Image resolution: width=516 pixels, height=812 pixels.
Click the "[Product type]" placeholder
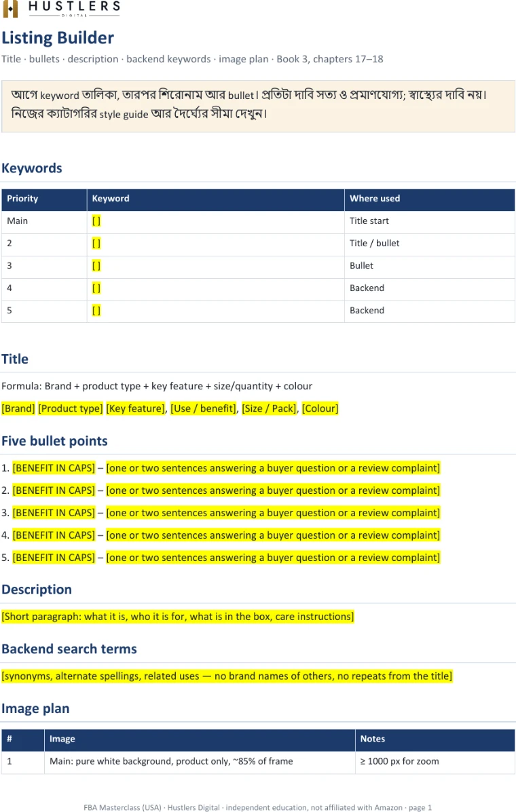point(71,408)
